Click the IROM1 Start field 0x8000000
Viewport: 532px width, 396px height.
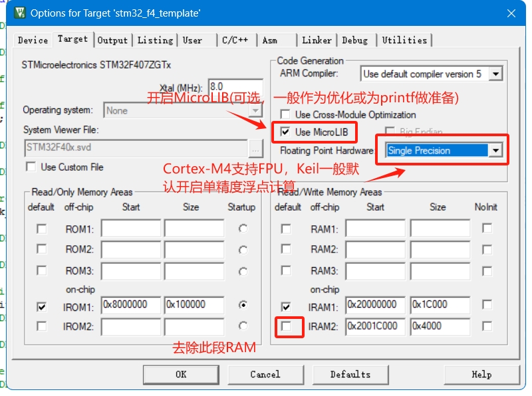pyautogui.click(x=131, y=305)
